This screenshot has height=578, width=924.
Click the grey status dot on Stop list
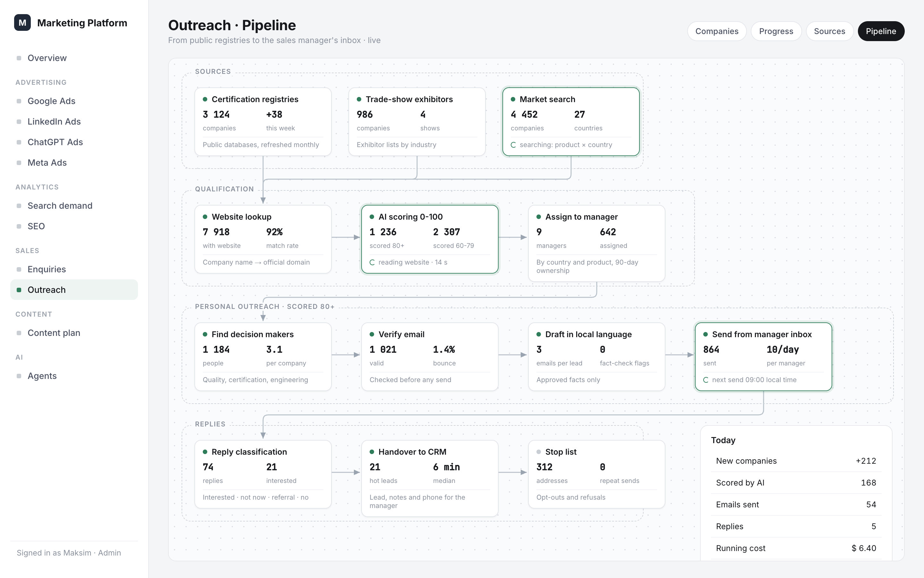click(538, 452)
